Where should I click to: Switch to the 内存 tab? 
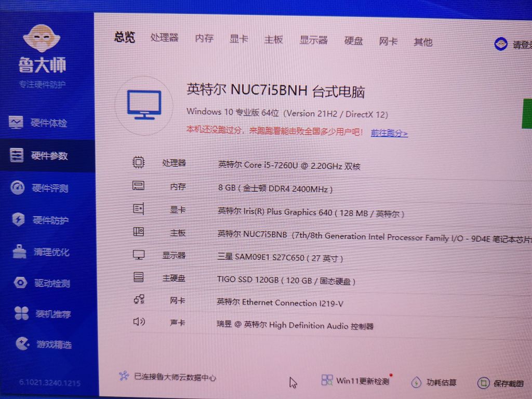click(x=204, y=38)
